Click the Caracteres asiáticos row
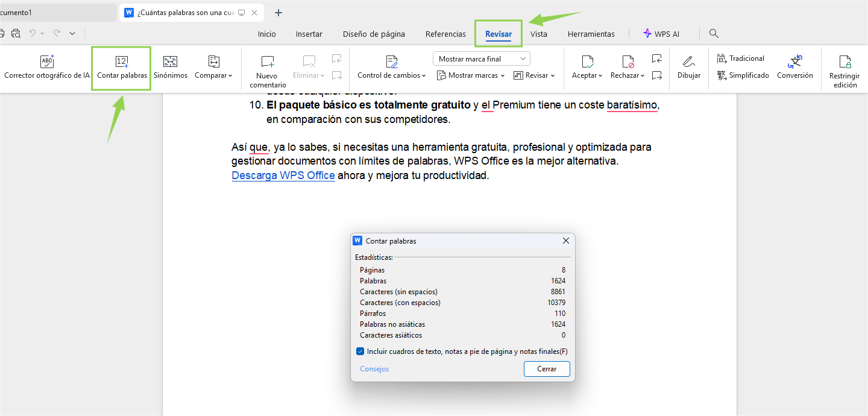This screenshot has width=868, height=416. click(462, 335)
